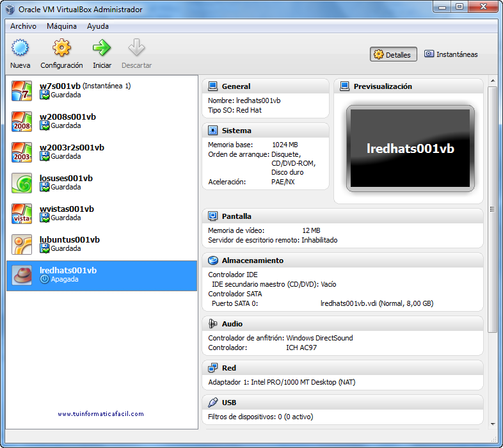
Task: Click the VirtualBox title bar cube icon
Action: 10,10
